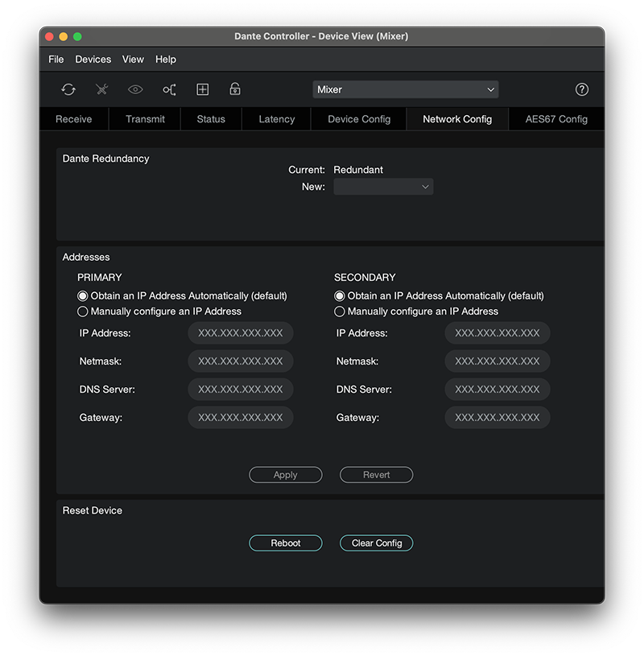644x656 pixels.
Task: Click the Secondary DNS Server field
Action: coord(497,389)
